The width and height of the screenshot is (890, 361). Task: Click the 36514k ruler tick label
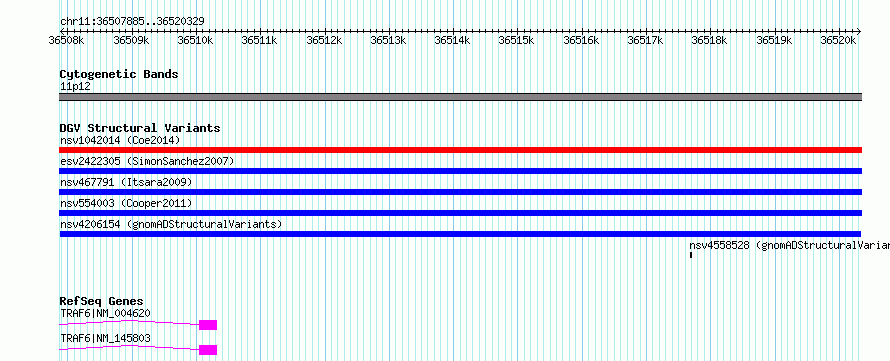pyautogui.click(x=452, y=40)
